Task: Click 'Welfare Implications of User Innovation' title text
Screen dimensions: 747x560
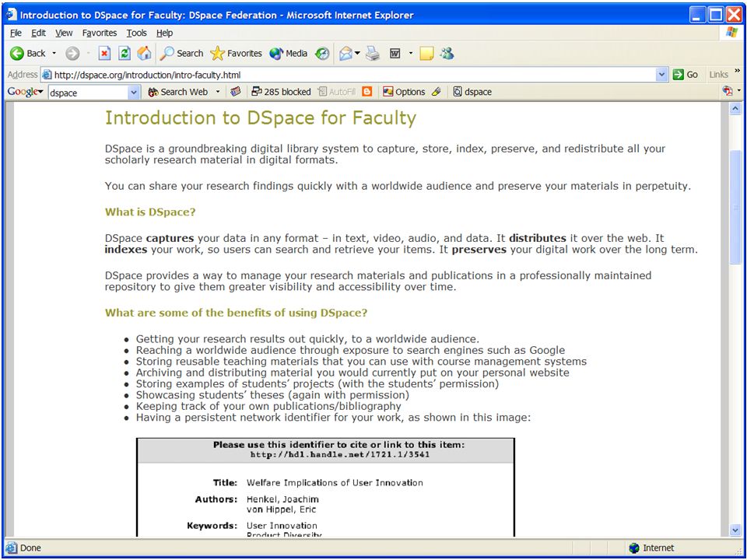Action: coord(335,483)
